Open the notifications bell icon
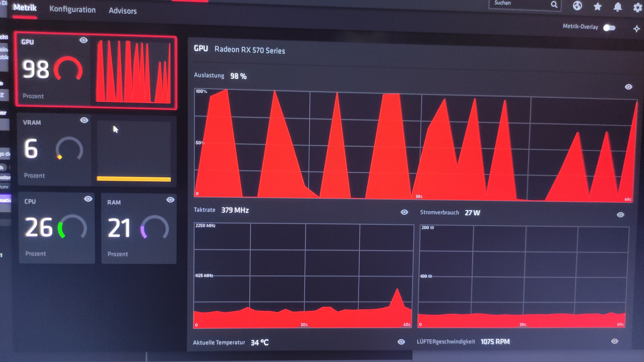This screenshot has height=362, width=644. (x=618, y=7)
